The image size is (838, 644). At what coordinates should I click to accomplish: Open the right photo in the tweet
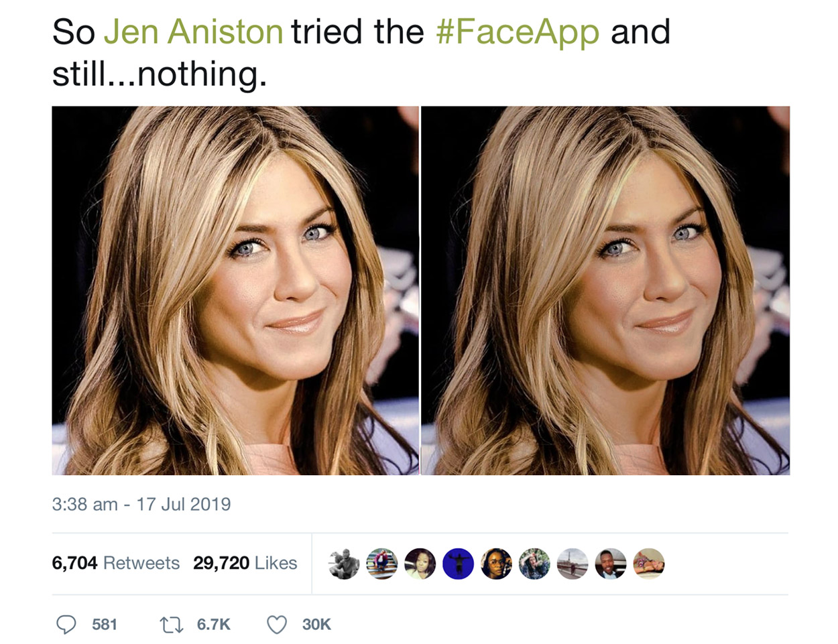coord(605,290)
